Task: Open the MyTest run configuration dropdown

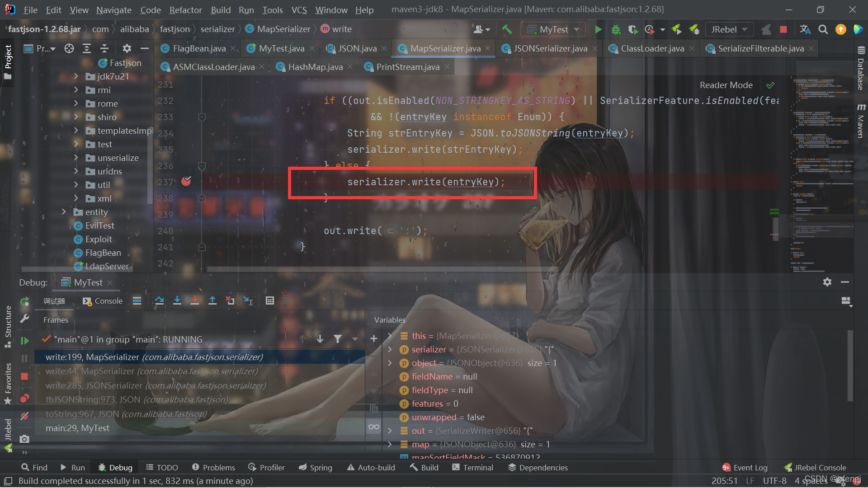Action: coord(554,29)
